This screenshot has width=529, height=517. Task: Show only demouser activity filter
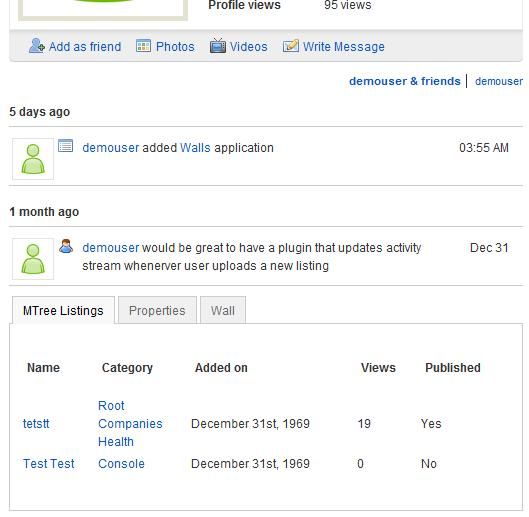[499, 81]
